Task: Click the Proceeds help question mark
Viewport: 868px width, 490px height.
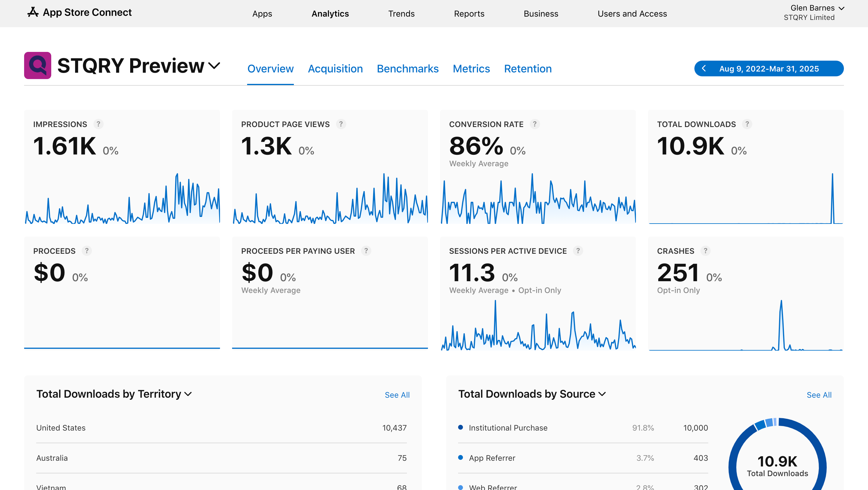Action: (x=86, y=251)
